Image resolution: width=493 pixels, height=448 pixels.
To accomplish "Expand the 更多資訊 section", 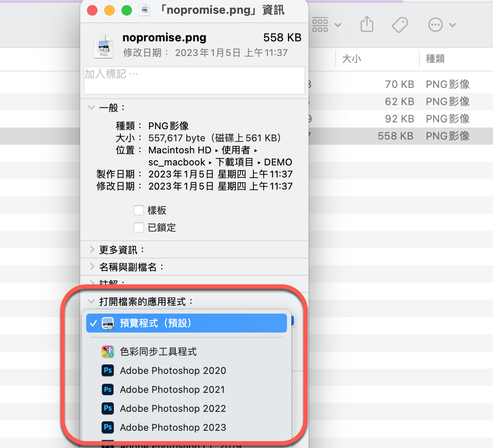I will [x=92, y=249].
